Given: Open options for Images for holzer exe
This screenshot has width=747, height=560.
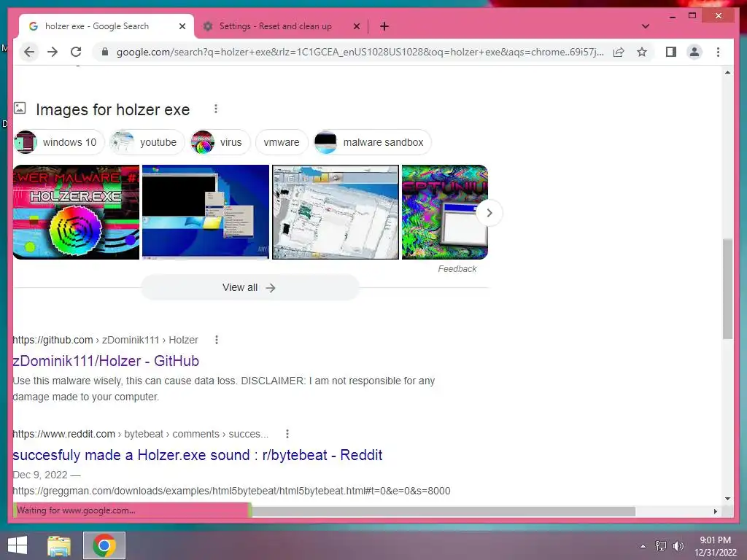Looking at the screenshot, I should click(x=216, y=109).
